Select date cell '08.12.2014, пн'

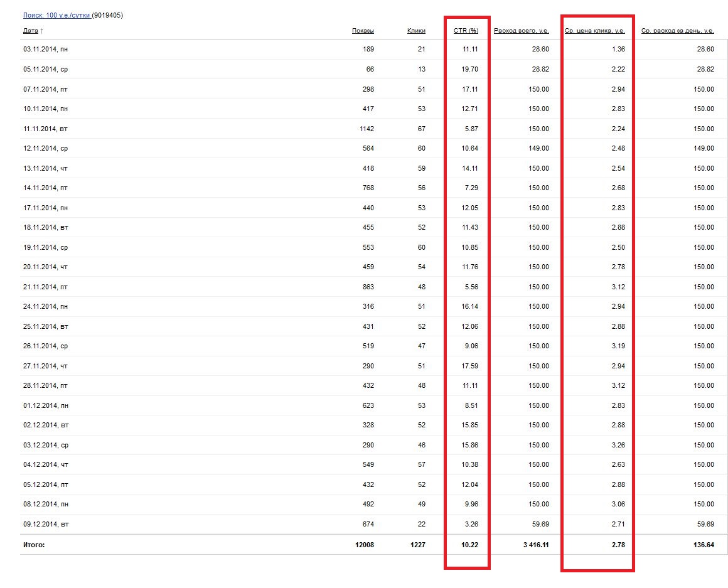(x=45, y=504)
